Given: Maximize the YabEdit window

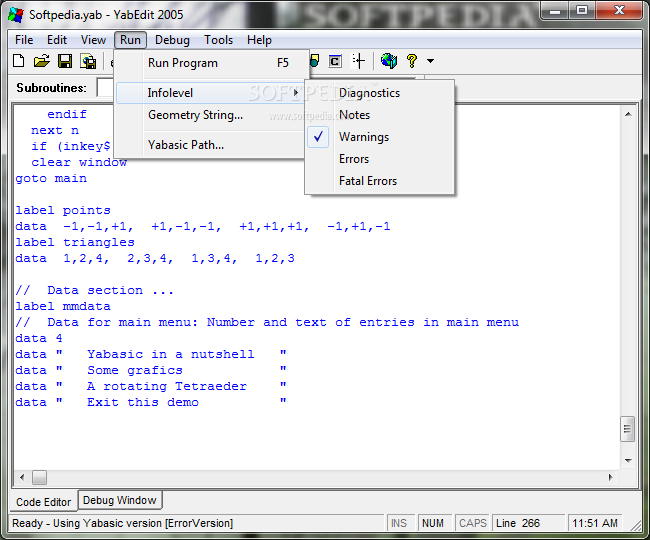Looking at the screenshot, I should tap(582, 10).
